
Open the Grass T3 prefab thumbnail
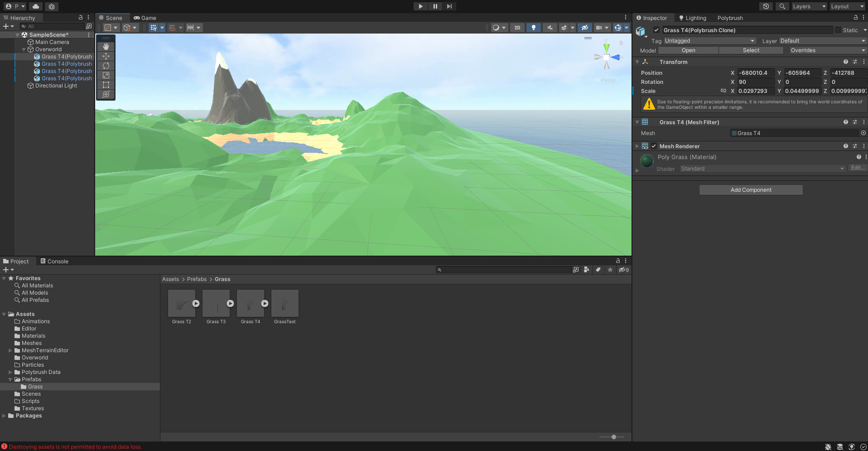[216, 303]
